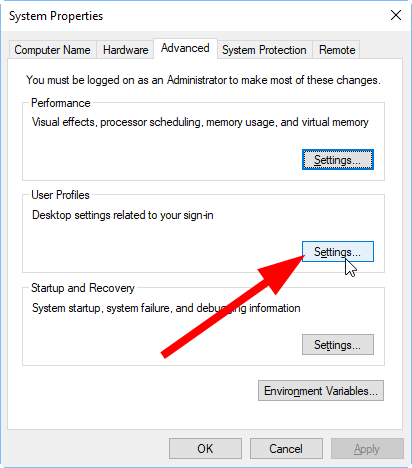Click the User Profiles group heading
The image size is (412, 468).
60,195
